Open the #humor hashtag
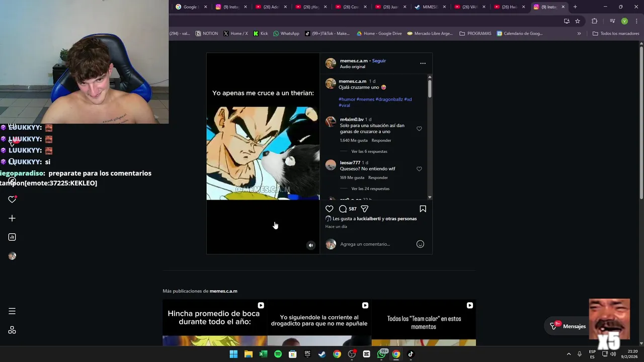The height and width of the screenshot is (362, 644). tap(347, 100)
